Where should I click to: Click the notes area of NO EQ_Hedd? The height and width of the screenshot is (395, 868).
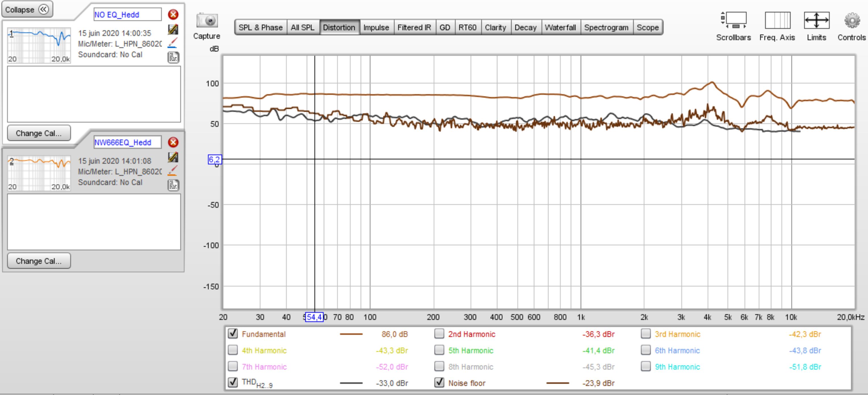(x=94, y=94)
